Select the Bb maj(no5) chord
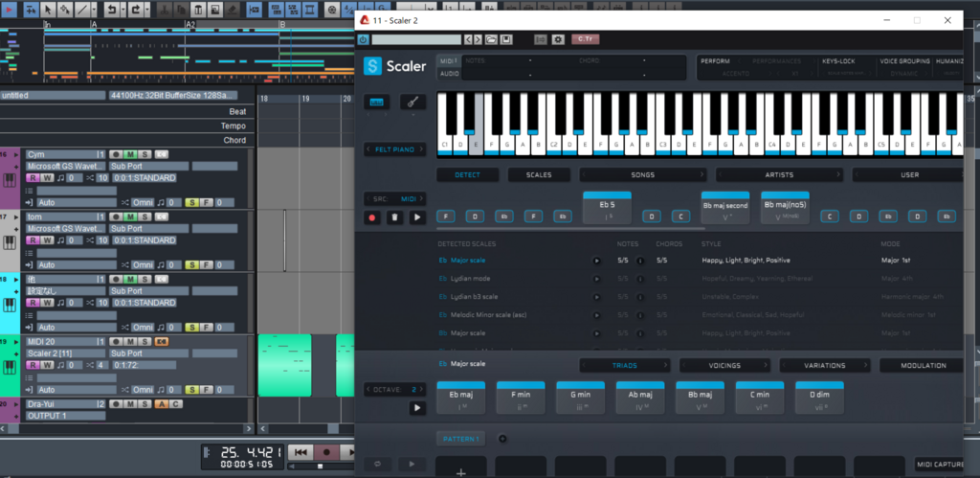Viewport: 980px width, 478px height. point(785,208)
